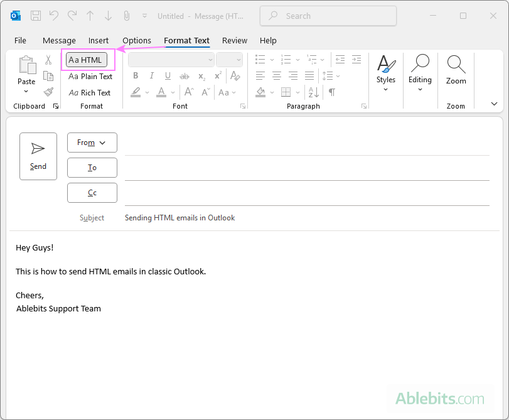Open Clipboard pane dialog launcher
Viewport: 509px width, 420px height.
coord(56,106)
